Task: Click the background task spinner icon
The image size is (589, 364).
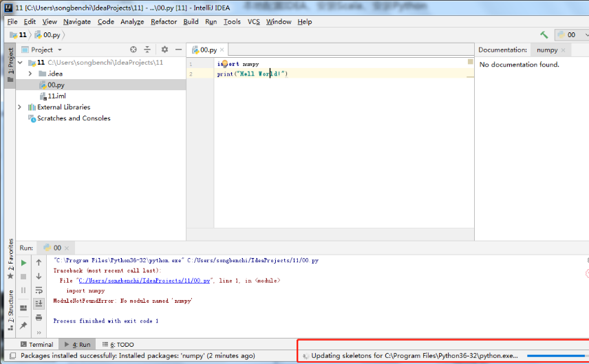Action: tap(306, 356)
